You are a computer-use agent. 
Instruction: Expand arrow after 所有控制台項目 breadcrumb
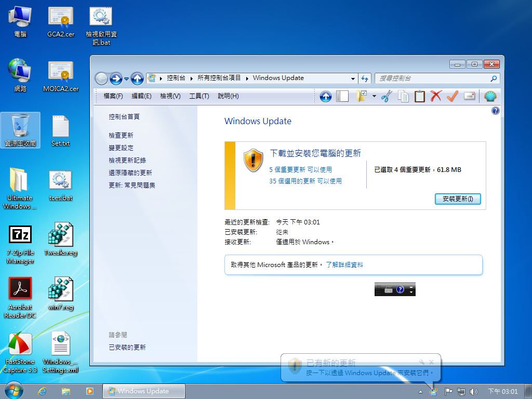247,78
